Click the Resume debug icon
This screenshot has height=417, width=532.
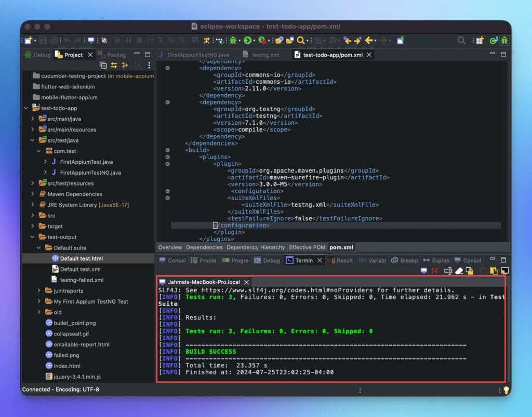point(117,41)
